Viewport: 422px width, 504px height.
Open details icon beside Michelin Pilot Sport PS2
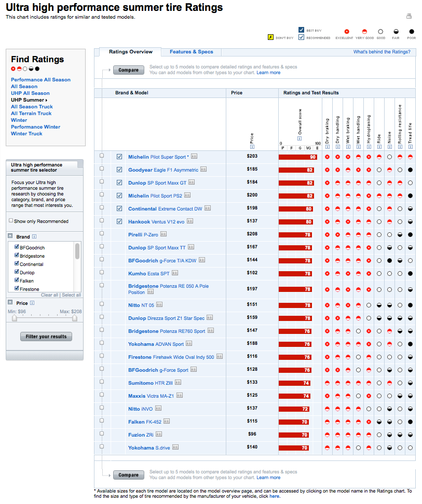[187, 195]
